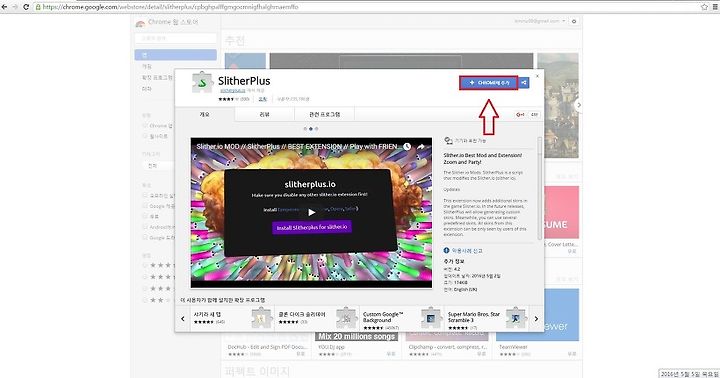The height and width of the screenshot is (378, 720).
Task: Click the share icon beside the add button
Action: click(523, 83)
